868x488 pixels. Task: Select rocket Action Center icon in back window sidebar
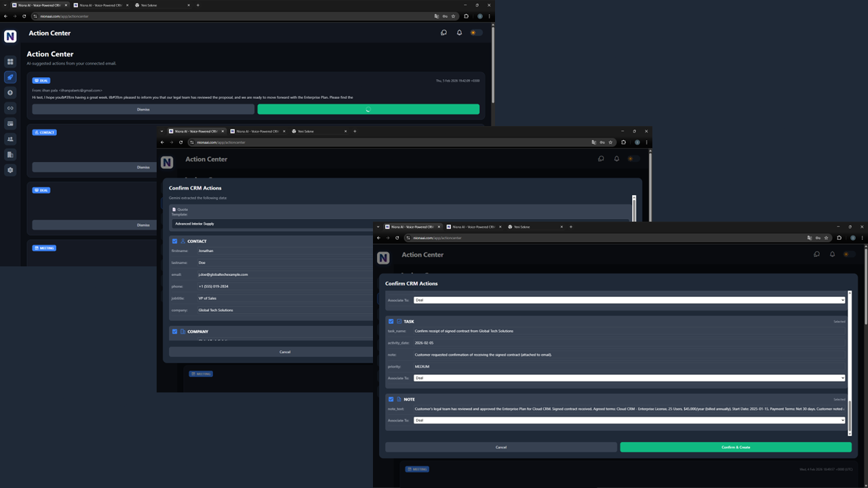click(x=10, y=77)
